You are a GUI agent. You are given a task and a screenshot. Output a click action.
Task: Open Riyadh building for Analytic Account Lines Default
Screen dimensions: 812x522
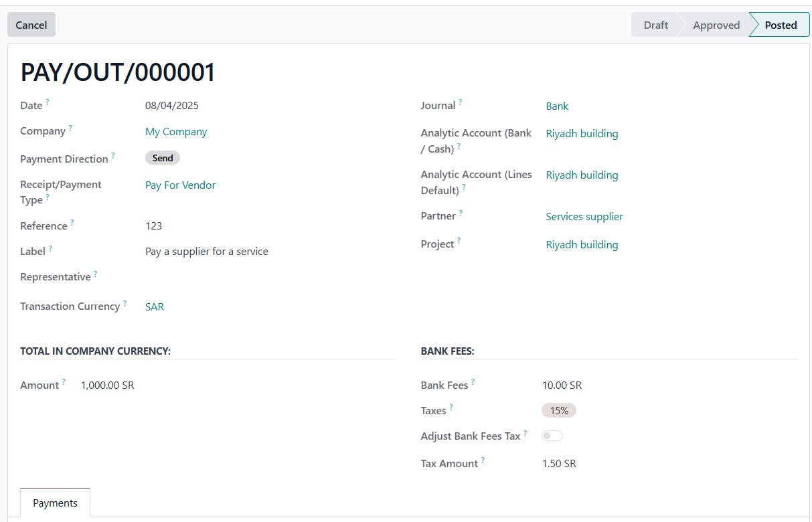click(582, 175)
